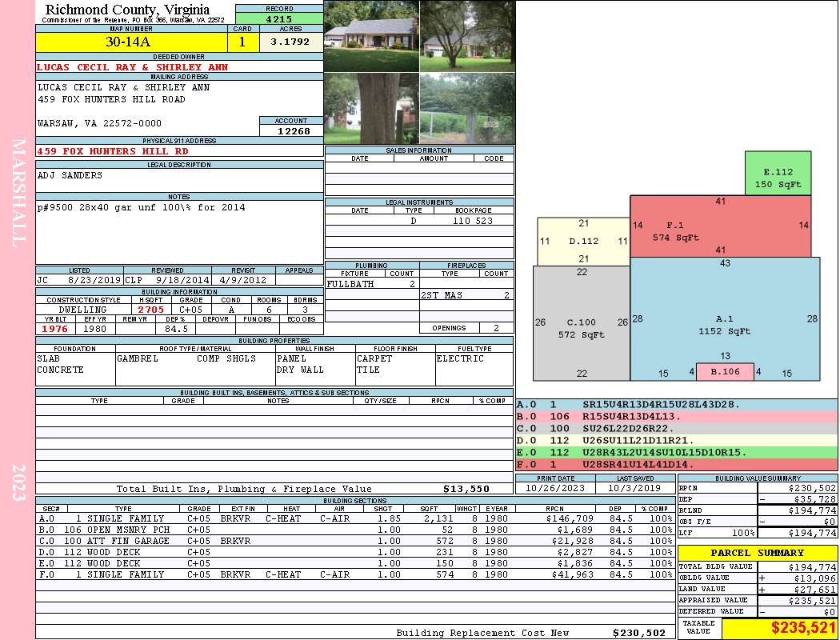Select ELECTRIC fuel type

tap(460, 358)
